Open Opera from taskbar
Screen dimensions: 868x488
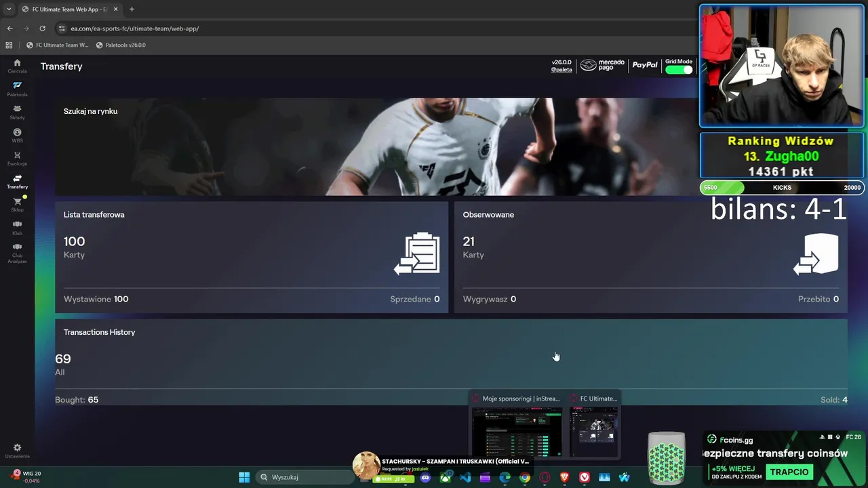point(545,477)
